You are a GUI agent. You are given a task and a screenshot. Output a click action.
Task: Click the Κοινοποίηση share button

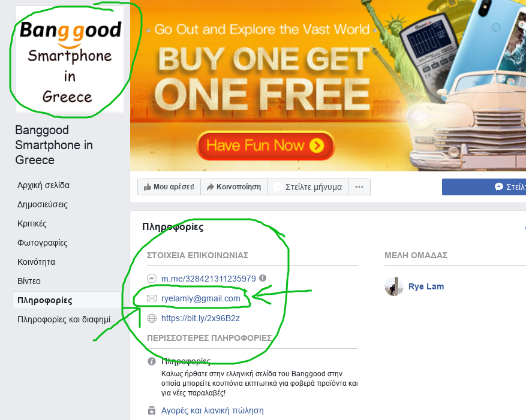click(234, 187)
